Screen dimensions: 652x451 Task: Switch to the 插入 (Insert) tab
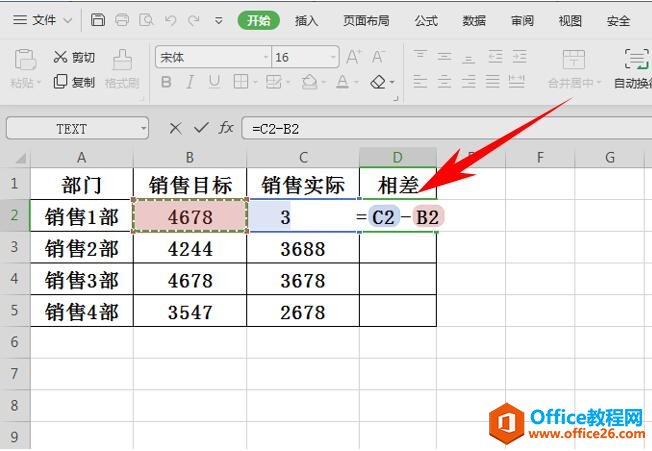click(x=307, y=20)
